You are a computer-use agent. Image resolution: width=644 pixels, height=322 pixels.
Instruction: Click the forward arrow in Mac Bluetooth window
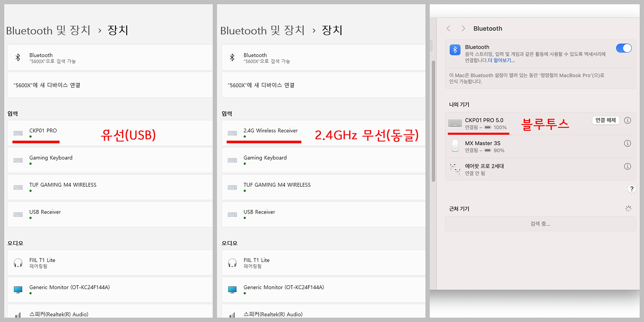463,29
